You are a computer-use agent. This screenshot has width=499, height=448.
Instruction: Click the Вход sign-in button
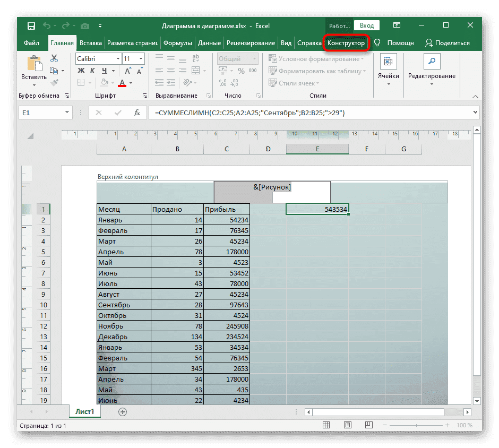tap(366, 25)
